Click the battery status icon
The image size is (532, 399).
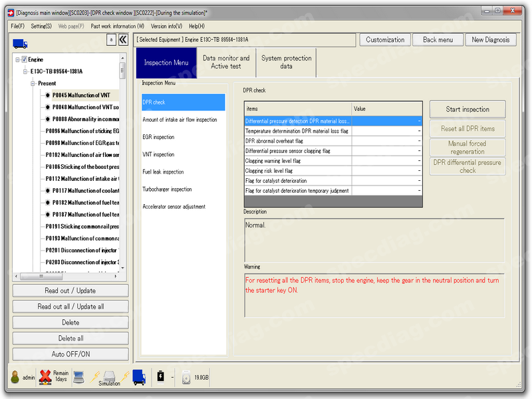coord(160,376)
